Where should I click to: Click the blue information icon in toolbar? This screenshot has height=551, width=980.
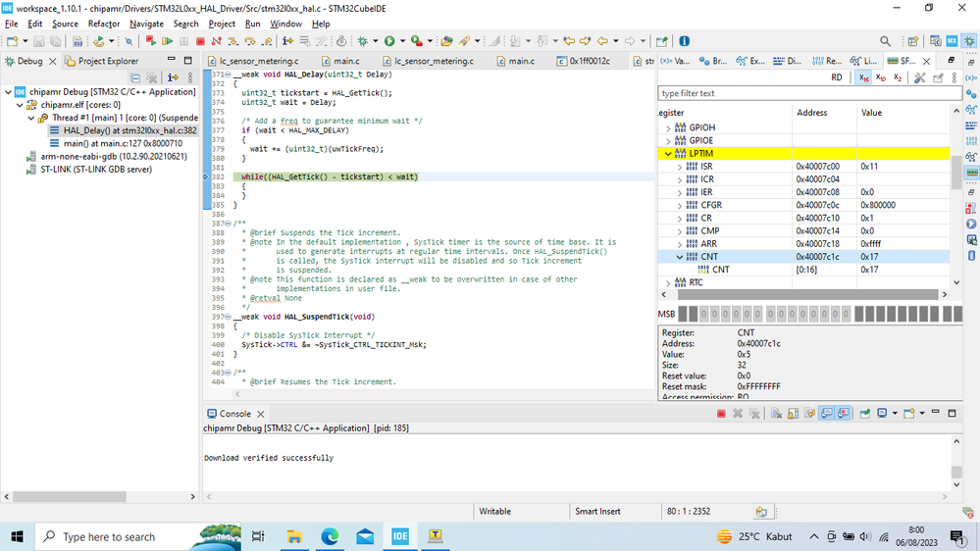pyautogui.click(x=684, y=41)
